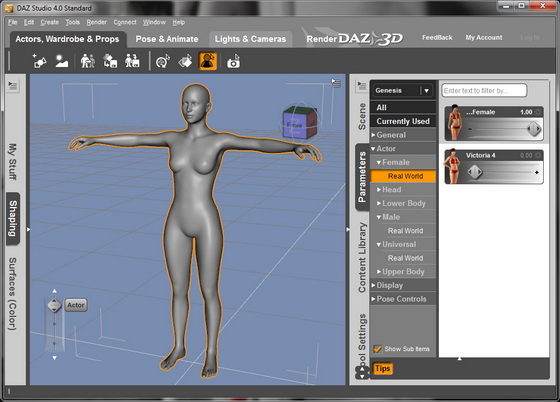
Task: Click the new scene figure/prop toolbar icon
Action: 39,61
